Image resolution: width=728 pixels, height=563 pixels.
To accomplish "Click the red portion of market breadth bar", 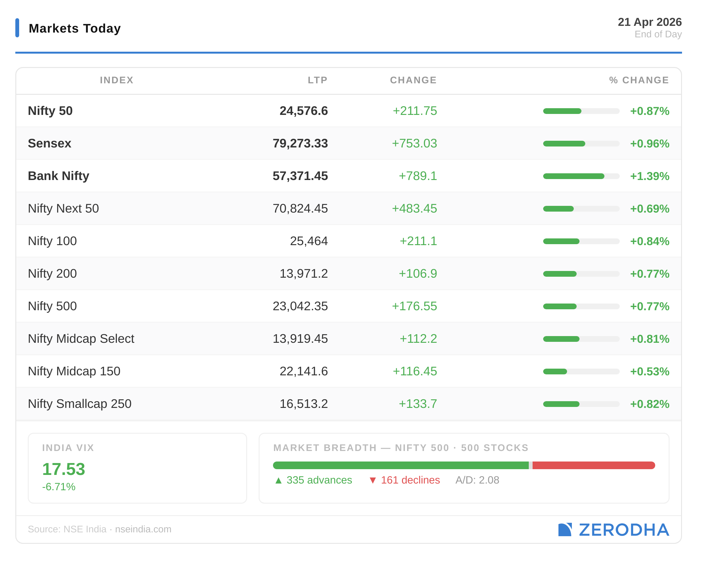I will click(x=593, y=465).
